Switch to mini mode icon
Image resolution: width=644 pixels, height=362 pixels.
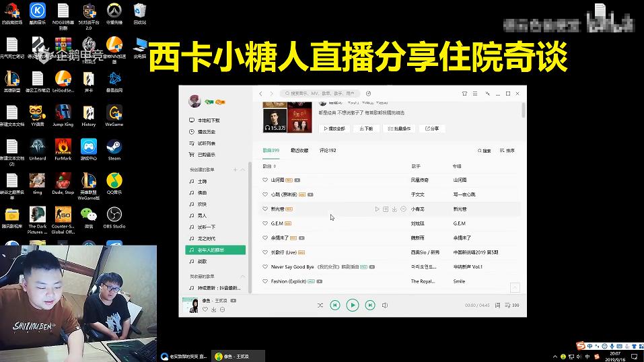(487, 94)
